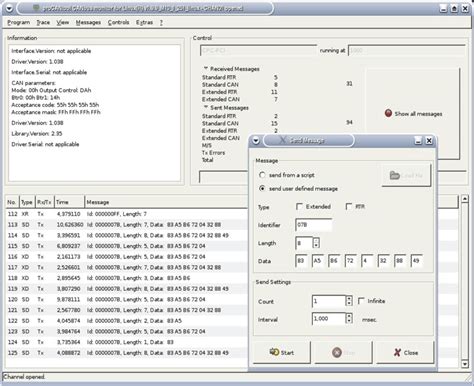Select message row number 119
The height and width of the screenshot is (386, 474).
tap(127, 289)
